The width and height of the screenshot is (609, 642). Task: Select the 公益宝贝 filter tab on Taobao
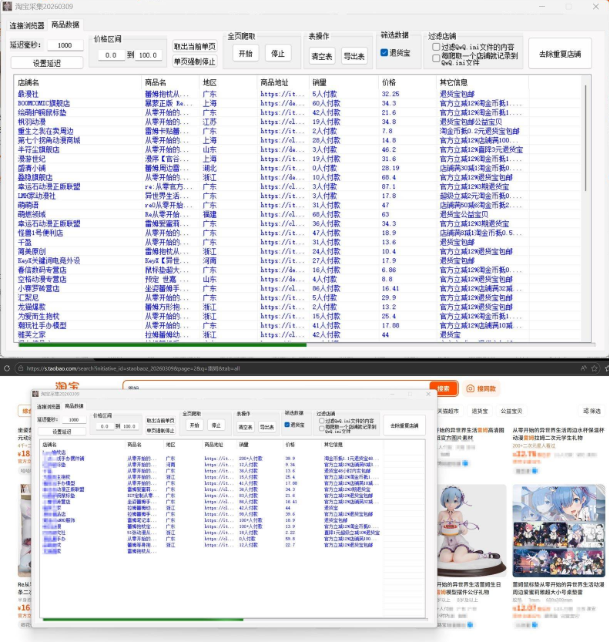click(511, 411)
